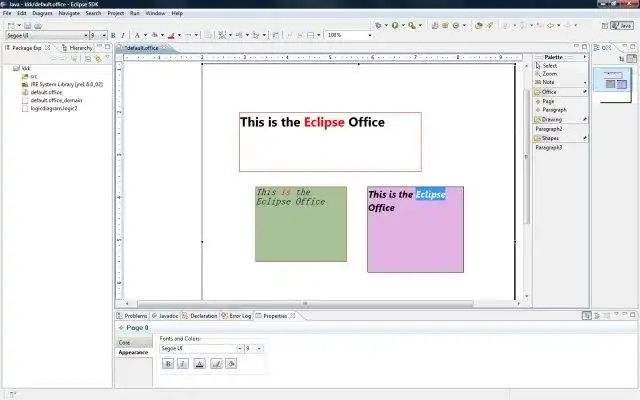Select the 'logicdiagram.logic2' file
Screen dimensions: 640x400
coord(49,108)
